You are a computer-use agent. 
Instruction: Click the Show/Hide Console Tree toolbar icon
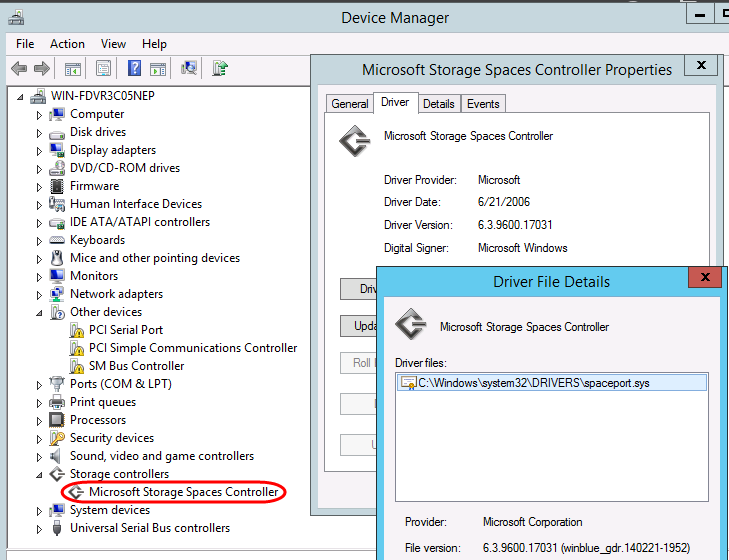pos(73,69)
